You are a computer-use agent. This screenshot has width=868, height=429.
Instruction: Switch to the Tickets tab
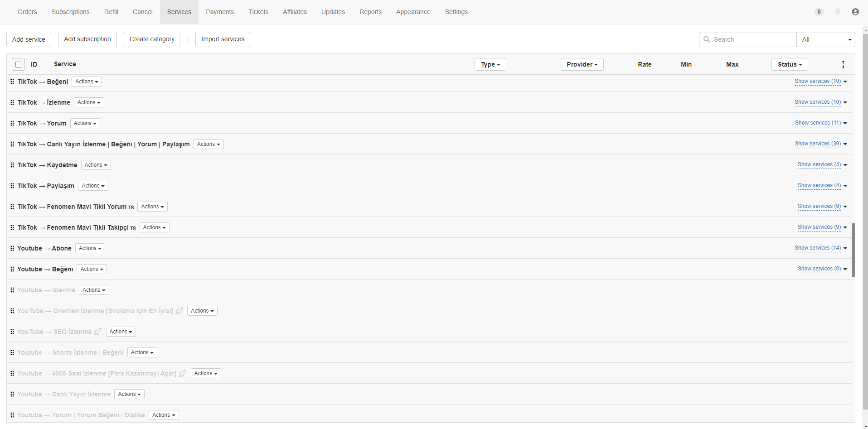pos(258,12)
